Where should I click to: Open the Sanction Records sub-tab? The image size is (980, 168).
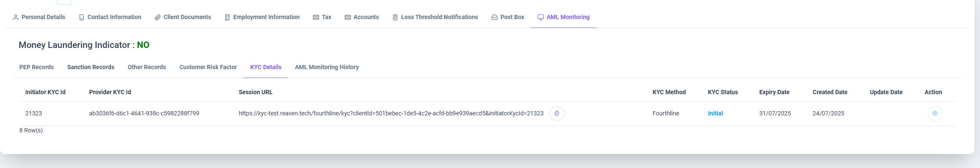pyautogui.click(x=90, y=67)
